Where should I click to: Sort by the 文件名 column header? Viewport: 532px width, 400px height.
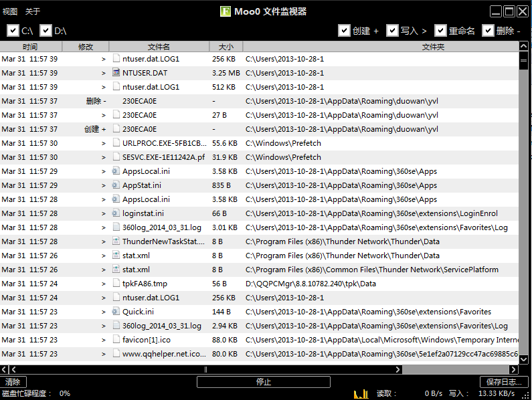(159, 46)
